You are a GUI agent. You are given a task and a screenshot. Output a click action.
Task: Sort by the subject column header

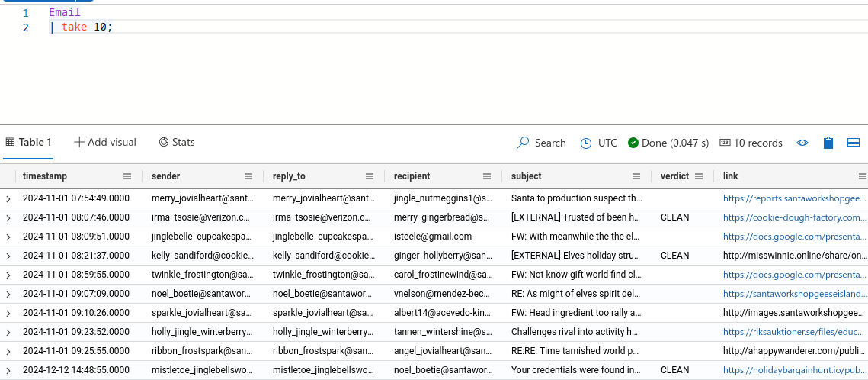tap(526, 176)
